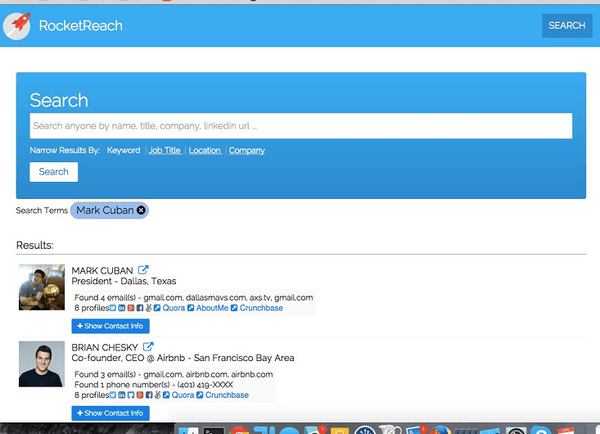Open Brian Chesky's GitHub profile icon
Screen dimensions: 600x434
point(131,395)
